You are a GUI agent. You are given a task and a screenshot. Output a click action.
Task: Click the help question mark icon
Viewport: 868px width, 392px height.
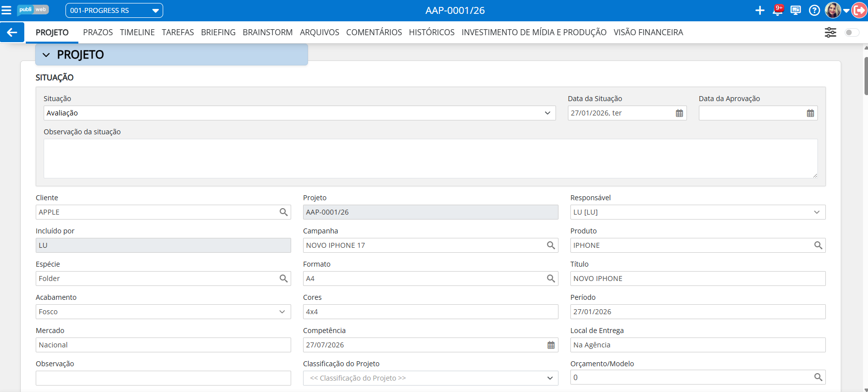[814, 10]
